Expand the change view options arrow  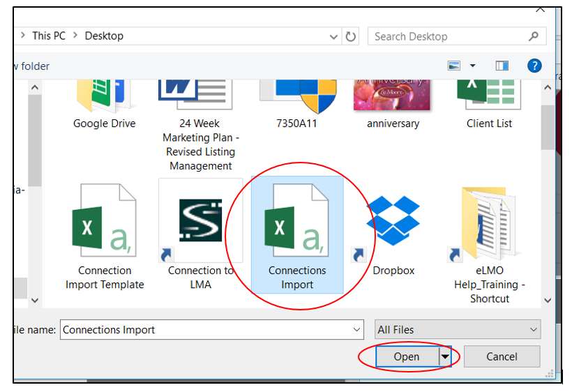473,66
